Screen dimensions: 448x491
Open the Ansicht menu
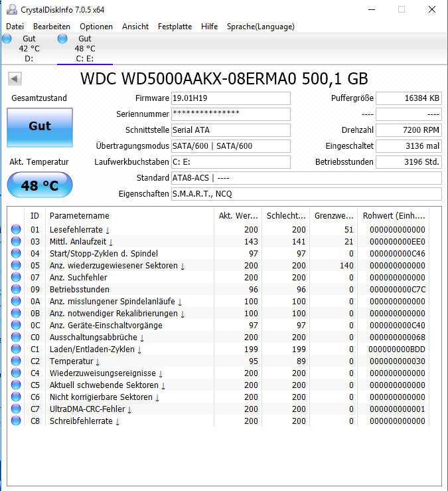(135, 27)
